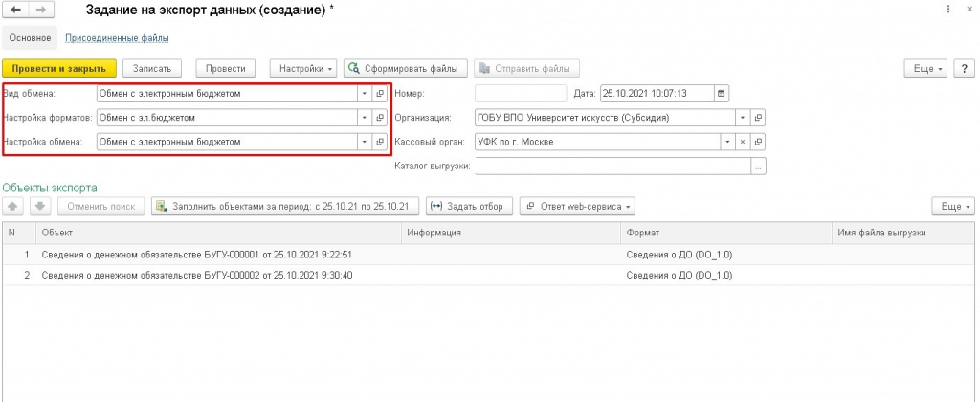Click Отменить поиск button

pyautogui.click(x=101, y=207)
